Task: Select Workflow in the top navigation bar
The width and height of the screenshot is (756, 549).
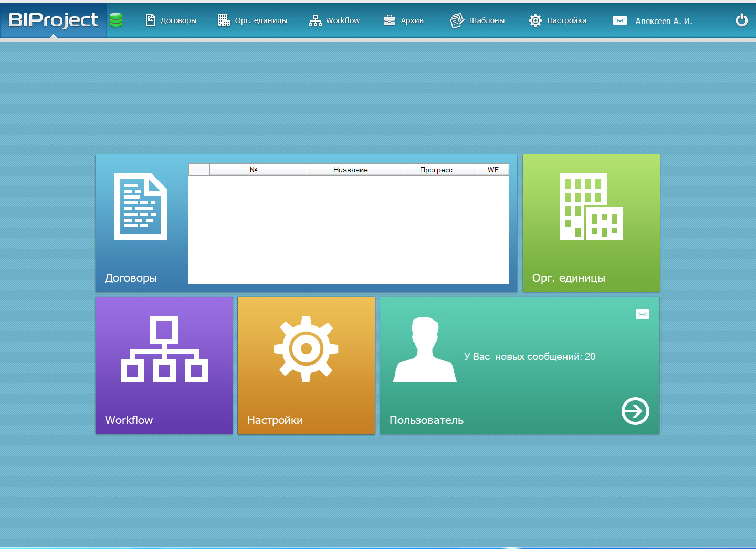Action: (x=335, y=20)
